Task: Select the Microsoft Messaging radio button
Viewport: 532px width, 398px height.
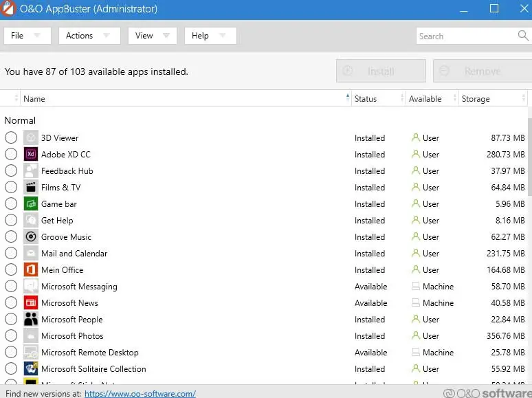Action: (x=11, y=287)
